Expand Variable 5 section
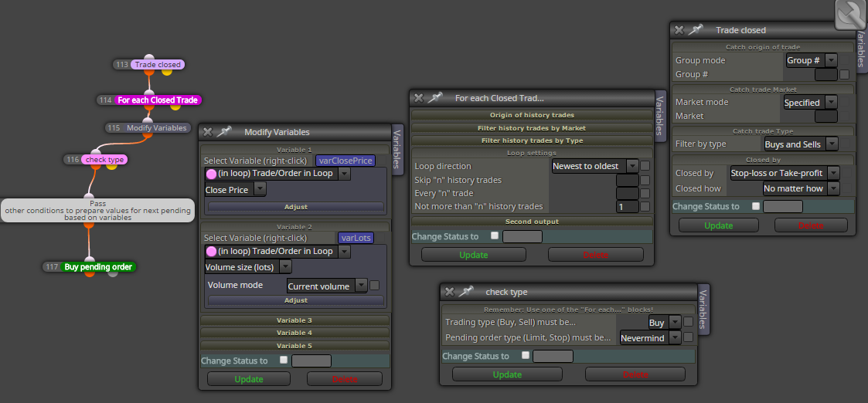868x403 pixels. pos(294,346)
